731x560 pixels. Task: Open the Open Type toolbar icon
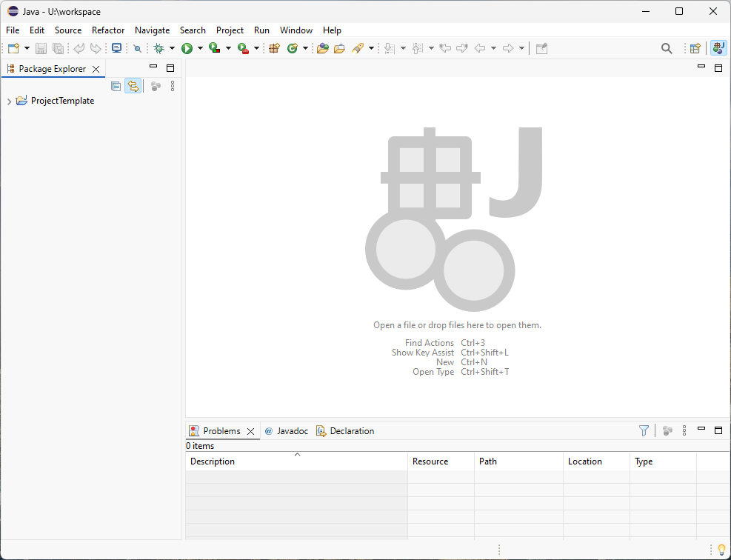click(322, 48)
